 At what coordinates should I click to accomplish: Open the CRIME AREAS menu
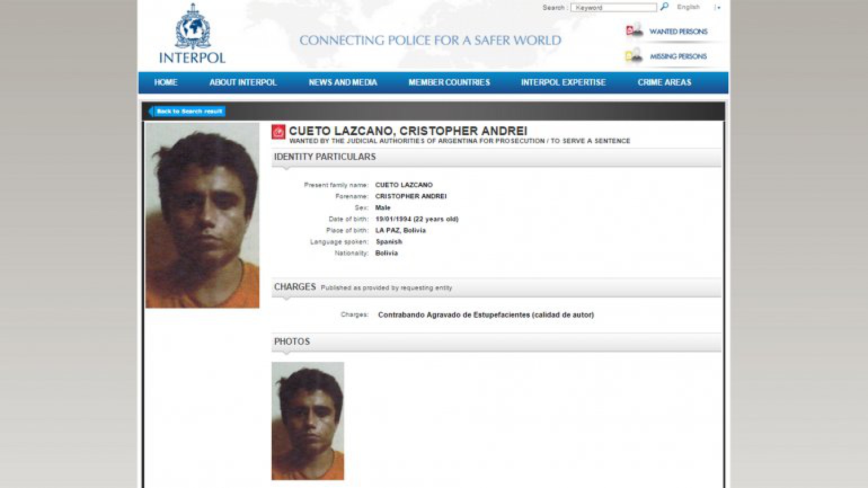tap(664, 82)
